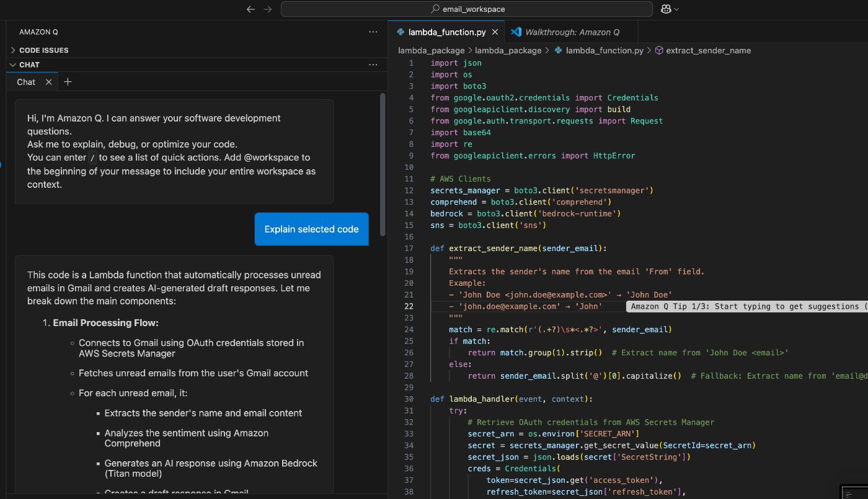The width and height of the screenshot is (868, 499).
Task: Click the magnifier icon in the search bar
Action: [x=435, y=9]
